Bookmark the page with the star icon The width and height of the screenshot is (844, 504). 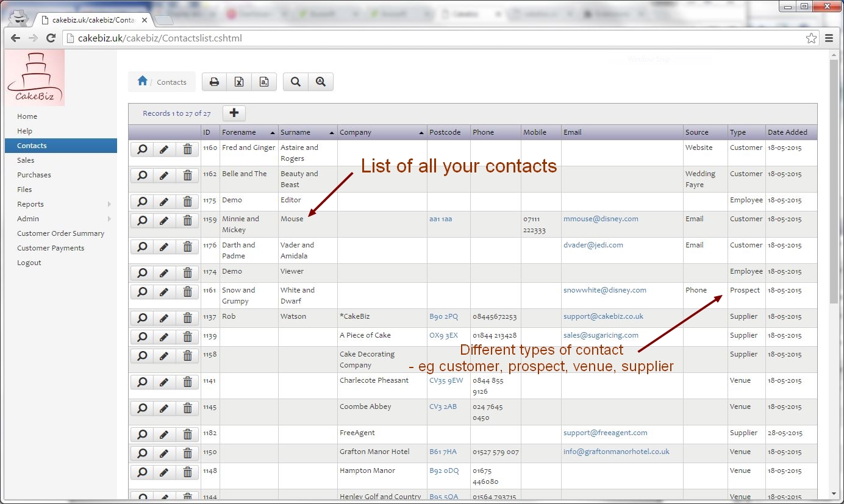[811, 38]
